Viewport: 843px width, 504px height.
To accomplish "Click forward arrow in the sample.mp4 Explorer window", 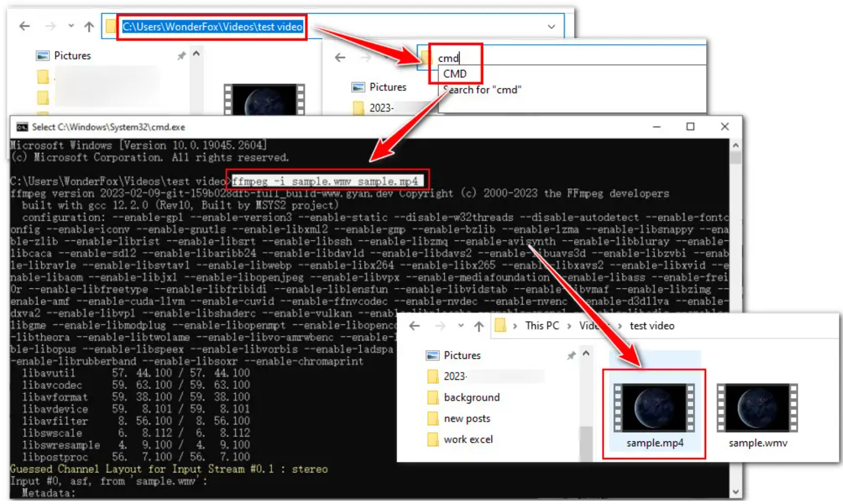I will pos(440,326).
